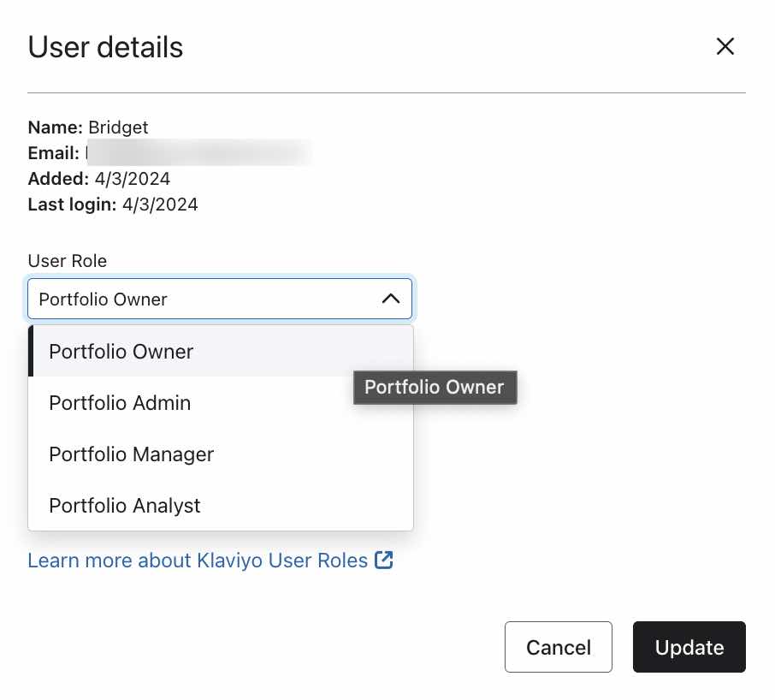Collapse the User Role dropdown chevron

390,299
